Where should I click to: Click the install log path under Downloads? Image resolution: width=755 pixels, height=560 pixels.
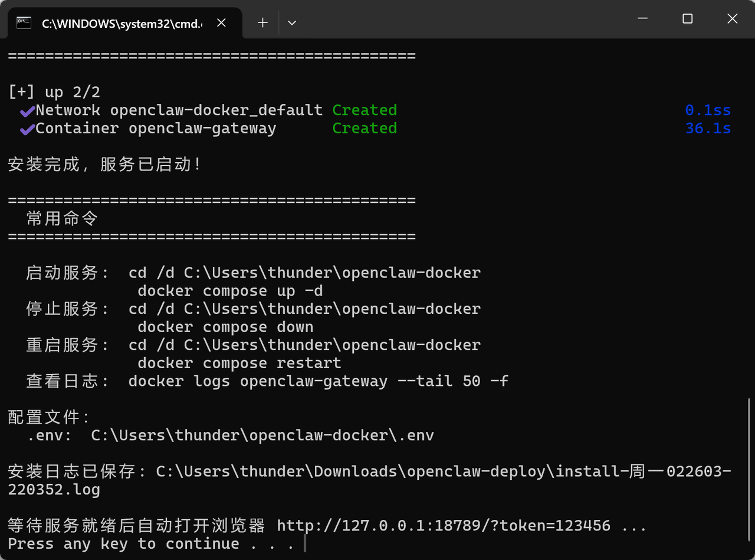tap(443, 471)
